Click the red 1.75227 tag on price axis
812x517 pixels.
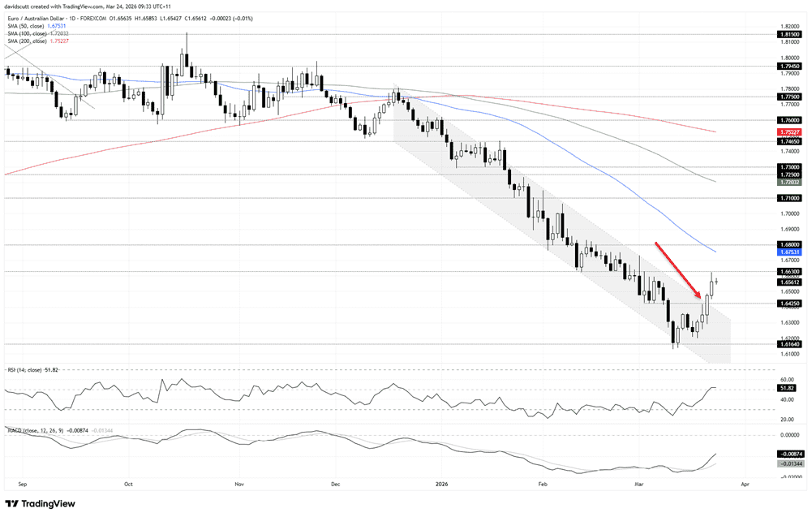[x=789, y=132]
